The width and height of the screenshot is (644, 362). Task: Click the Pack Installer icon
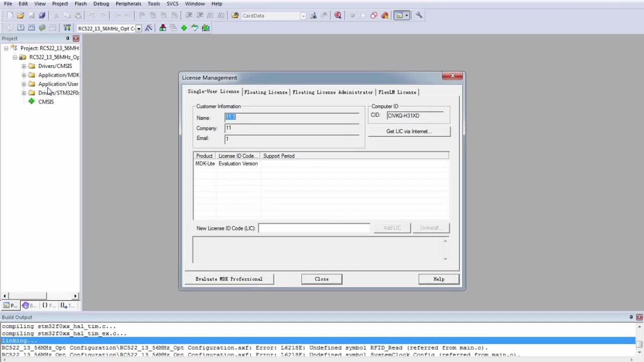[x=206, y=28]
